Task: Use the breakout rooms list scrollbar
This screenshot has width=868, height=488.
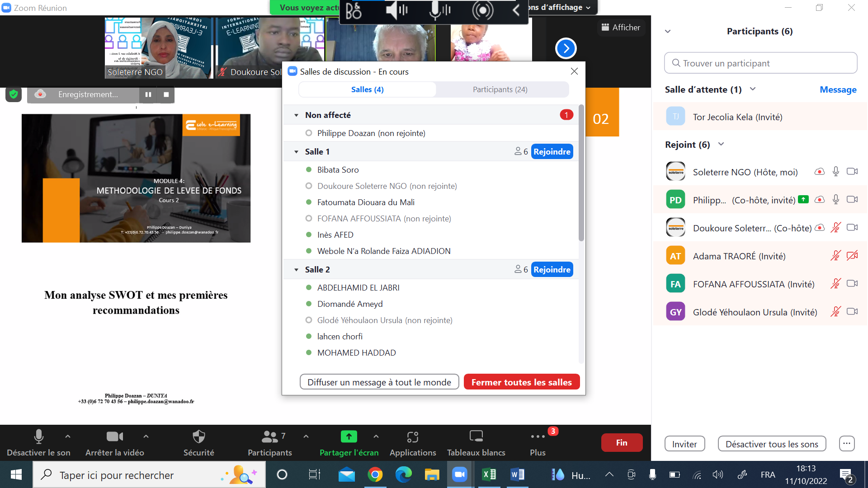Action: click(x=581, y=173)
